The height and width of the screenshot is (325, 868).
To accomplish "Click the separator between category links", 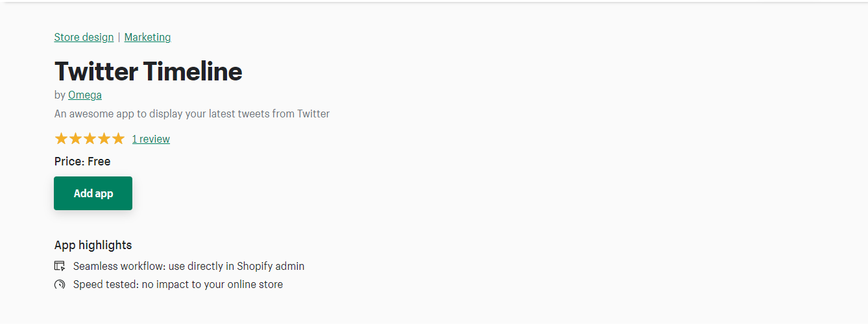I will [x=119, y=37].
